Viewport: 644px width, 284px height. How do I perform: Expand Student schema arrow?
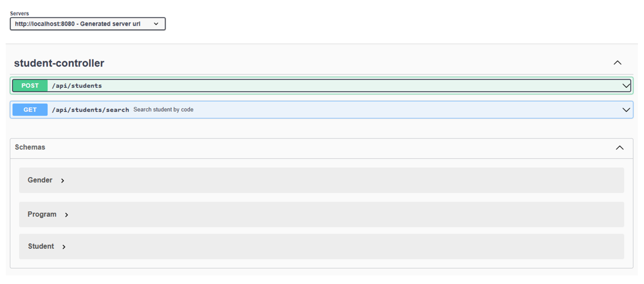(64, 247)
